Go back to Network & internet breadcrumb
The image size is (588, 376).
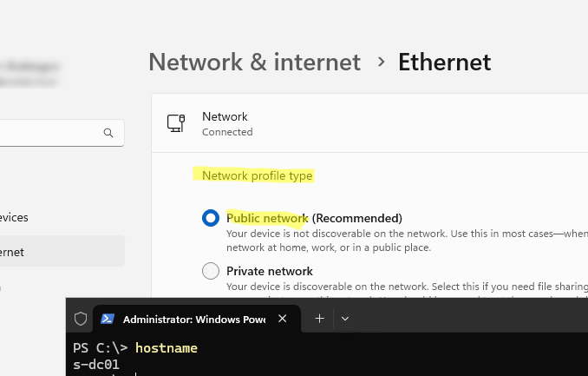254,63
